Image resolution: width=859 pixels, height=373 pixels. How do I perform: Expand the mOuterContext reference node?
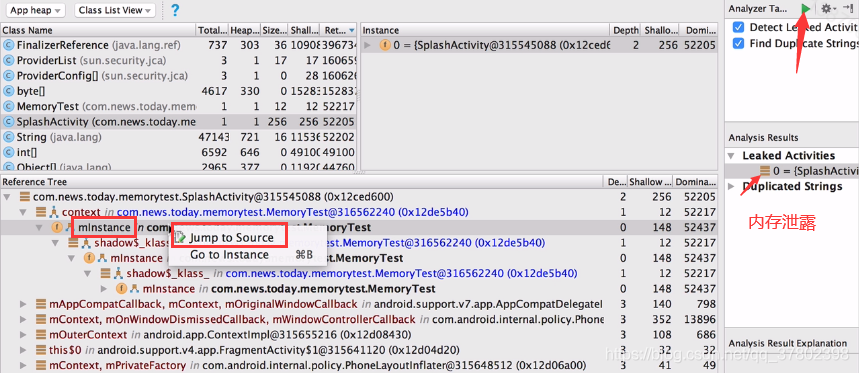click(24, 334)
